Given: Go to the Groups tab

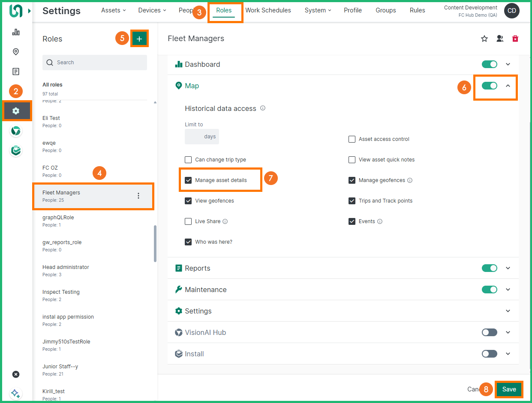Looking at the screenshot, I should [x=385, y=10].
